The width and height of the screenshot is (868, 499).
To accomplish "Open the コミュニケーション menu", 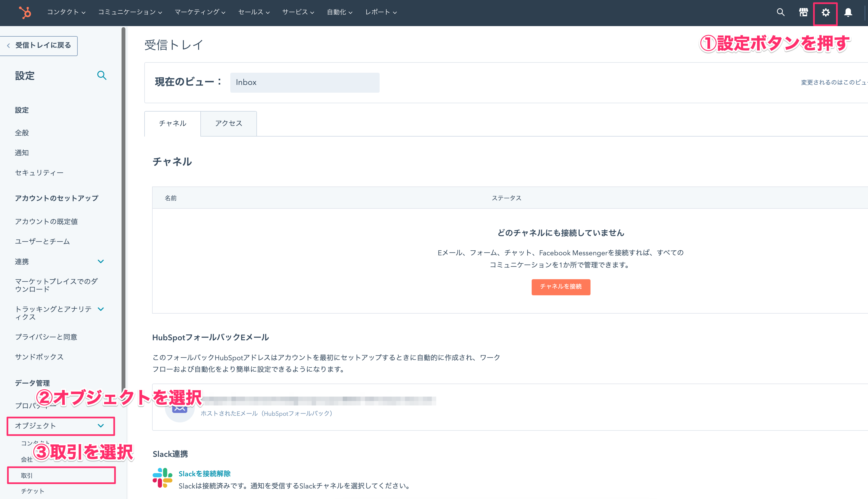I will [130, 12].
